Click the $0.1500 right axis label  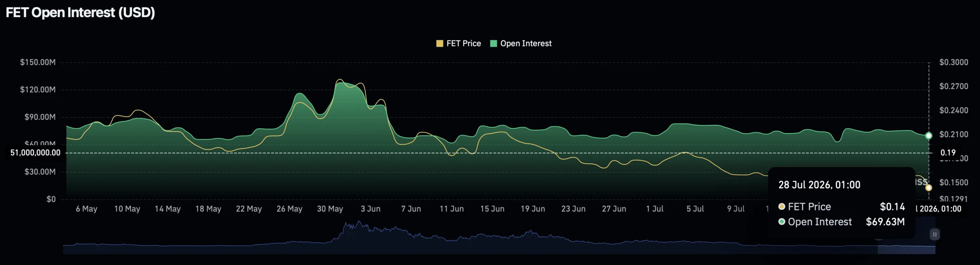(954, 182)
